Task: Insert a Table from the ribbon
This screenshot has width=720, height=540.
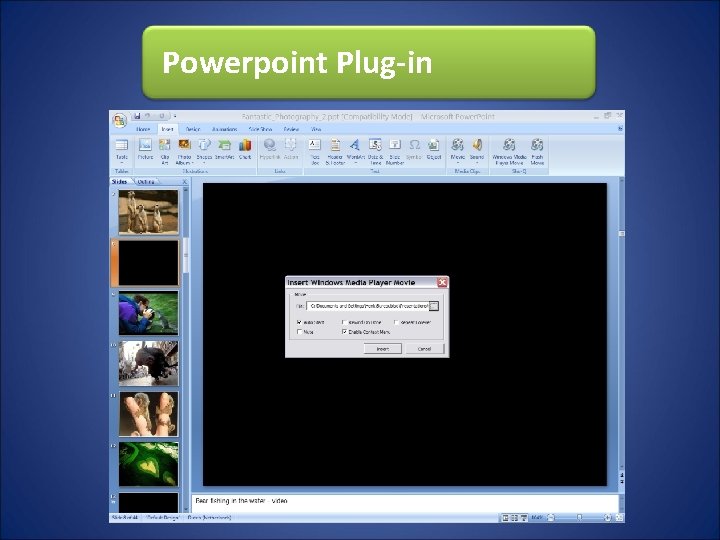Action: [122, 152]
